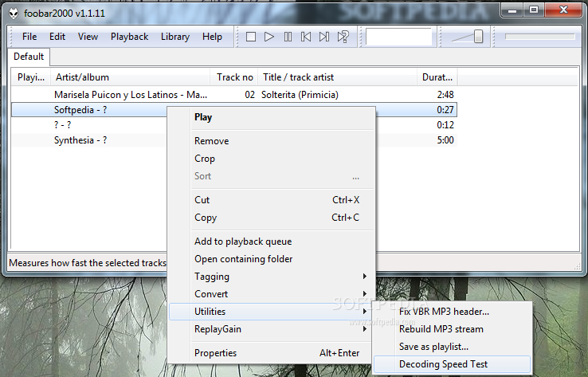Click the empty toolbar display field
The height and width of the screenshot is (377, 588).
(x=398, y=37)
